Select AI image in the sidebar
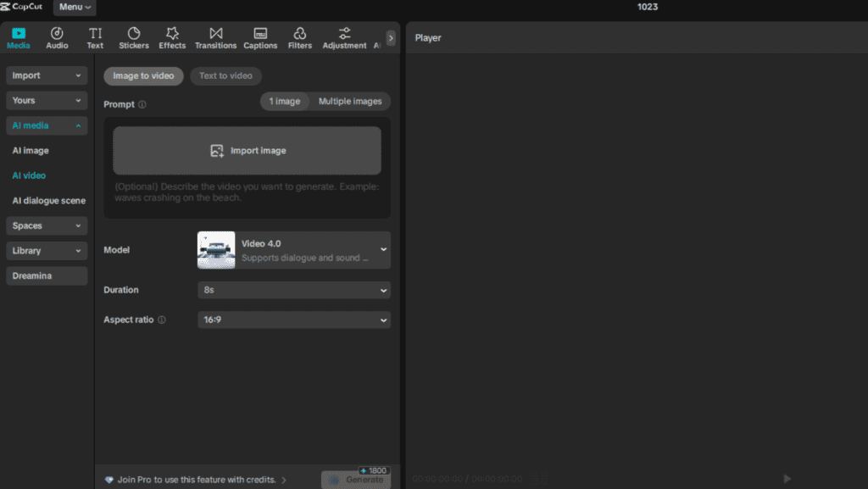Screen dimensions: 868x489 click(31, 151)
